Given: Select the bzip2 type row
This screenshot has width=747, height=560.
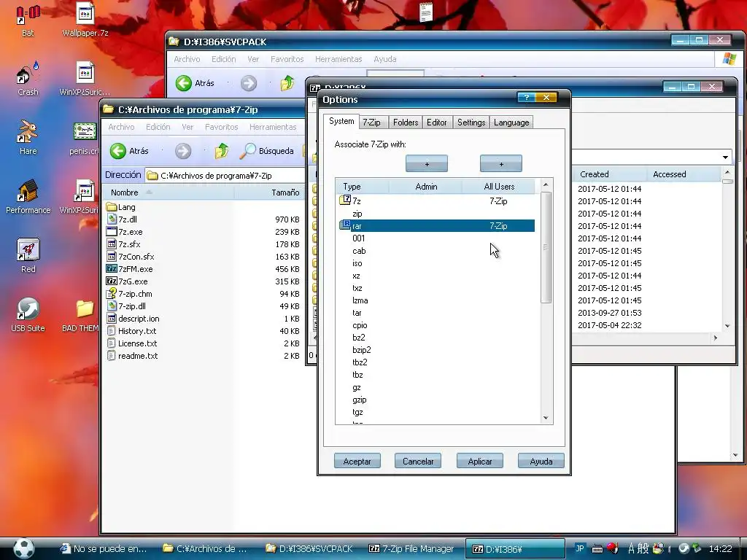Looking at the screenshot, I should point(436,349).
